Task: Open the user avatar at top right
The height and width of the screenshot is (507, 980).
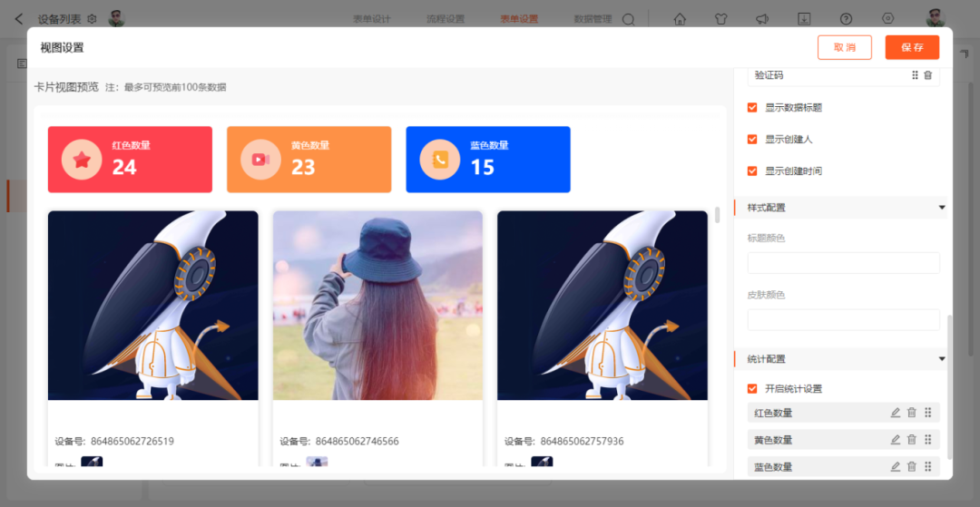Action: (936, 18)
